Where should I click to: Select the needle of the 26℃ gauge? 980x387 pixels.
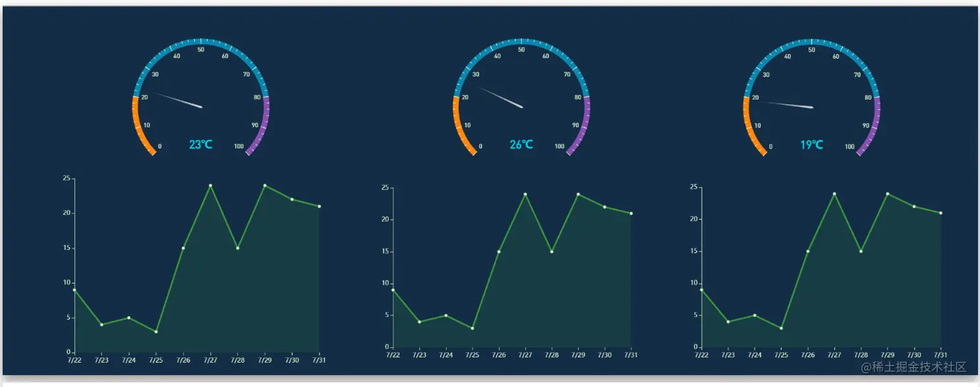[x=500, y=97]
